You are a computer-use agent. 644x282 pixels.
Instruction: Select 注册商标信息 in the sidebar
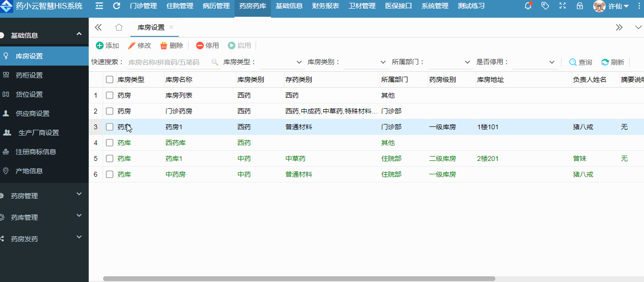tap(44, 152)
